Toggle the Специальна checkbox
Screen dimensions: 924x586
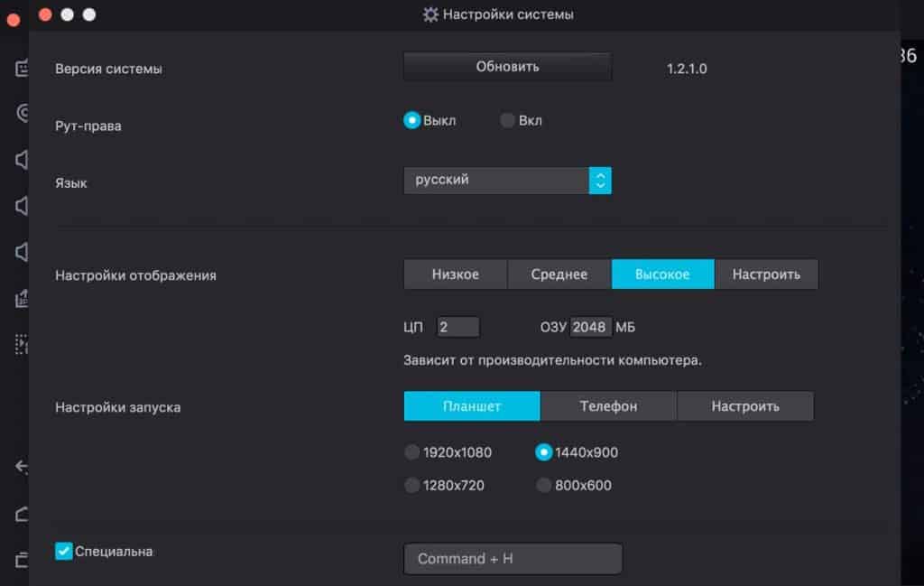click(64, 551)
